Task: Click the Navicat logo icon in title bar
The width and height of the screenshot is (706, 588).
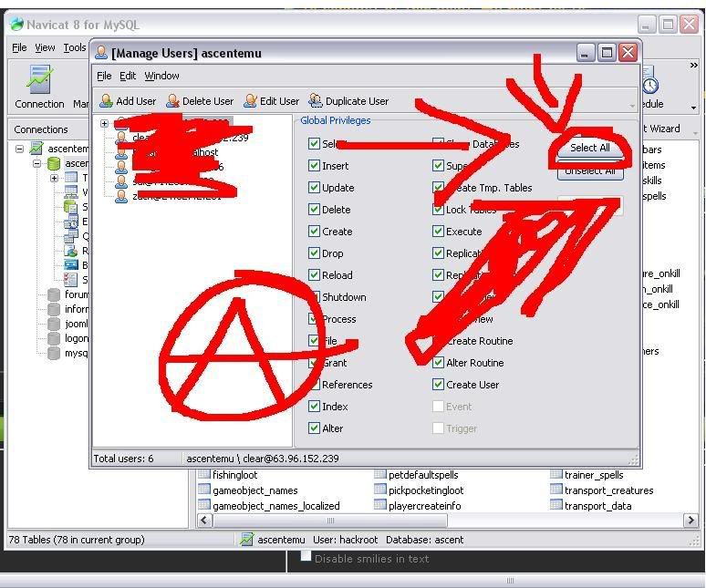Action: [16, 25]
